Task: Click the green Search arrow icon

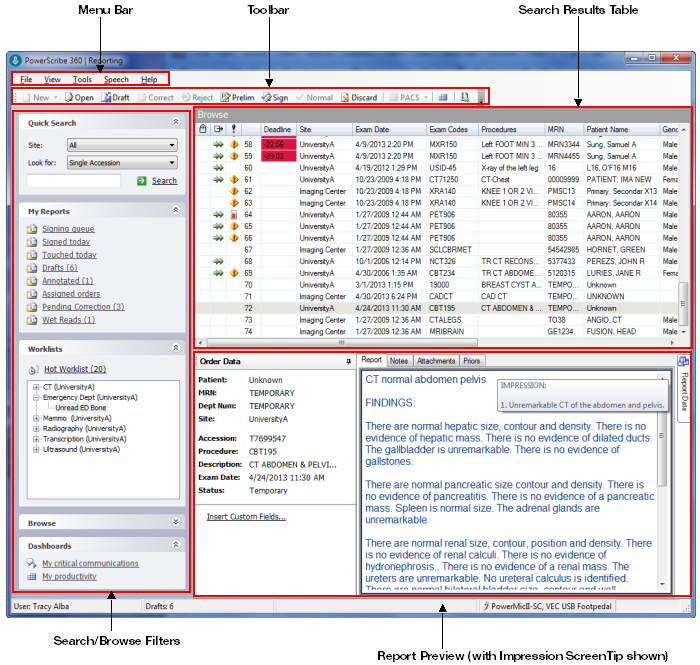Action: 142,181
